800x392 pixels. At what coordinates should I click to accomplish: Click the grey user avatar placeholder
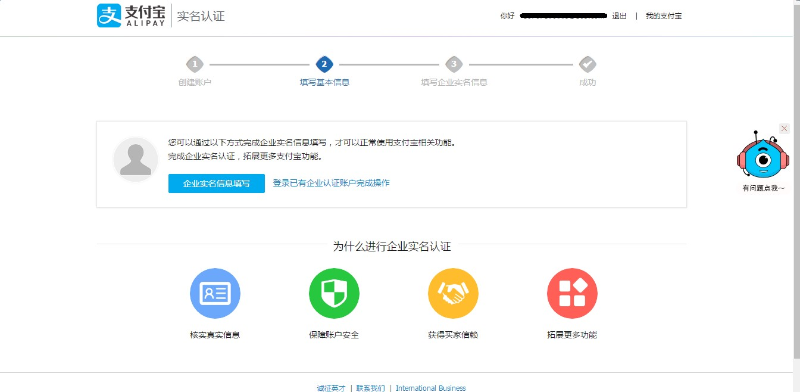[135, 159]
